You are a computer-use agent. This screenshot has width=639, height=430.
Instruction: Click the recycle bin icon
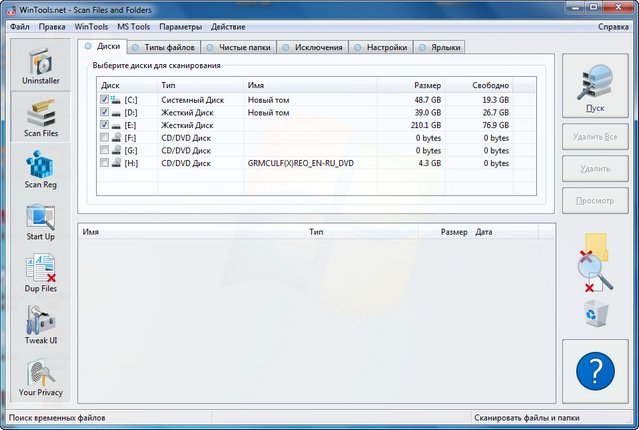point(595,313)
